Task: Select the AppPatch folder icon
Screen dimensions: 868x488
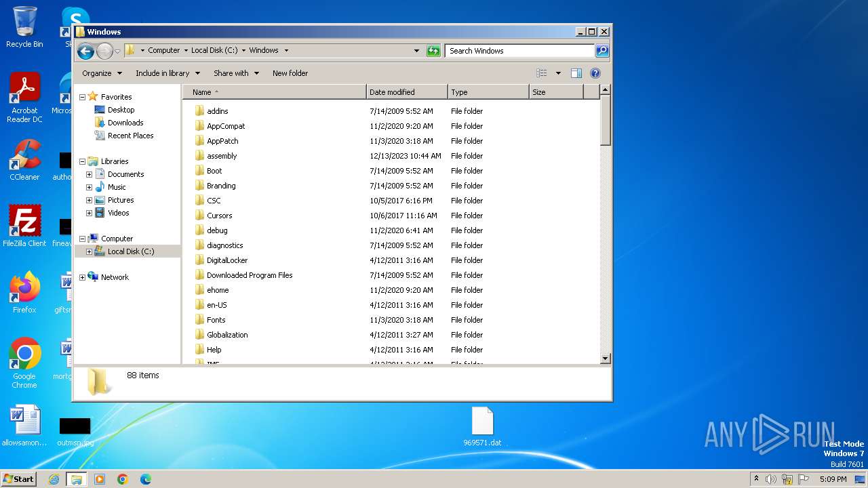Action: [x=199, y=141]
